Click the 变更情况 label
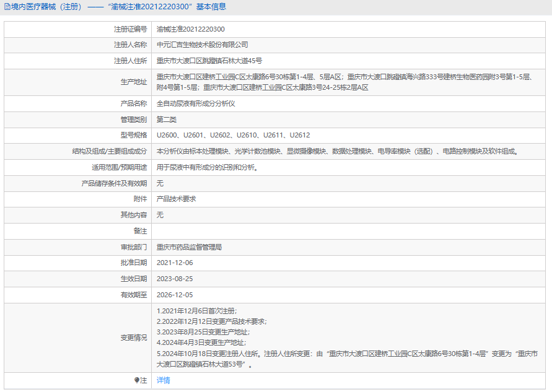Screen dimensions: 552x392 click(x=134, y=338)
